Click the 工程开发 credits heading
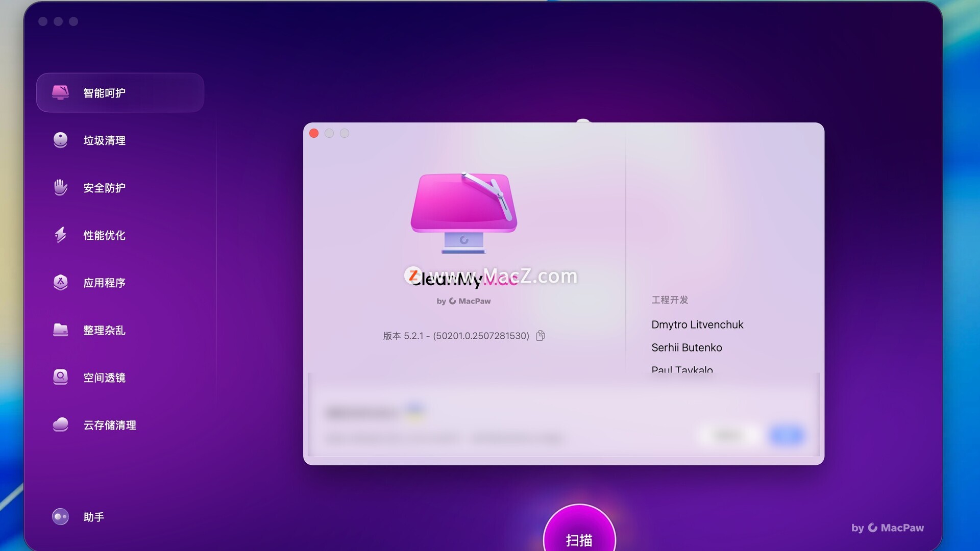The width and height of the screenshot is (980, 551). (x=670, y=300)
